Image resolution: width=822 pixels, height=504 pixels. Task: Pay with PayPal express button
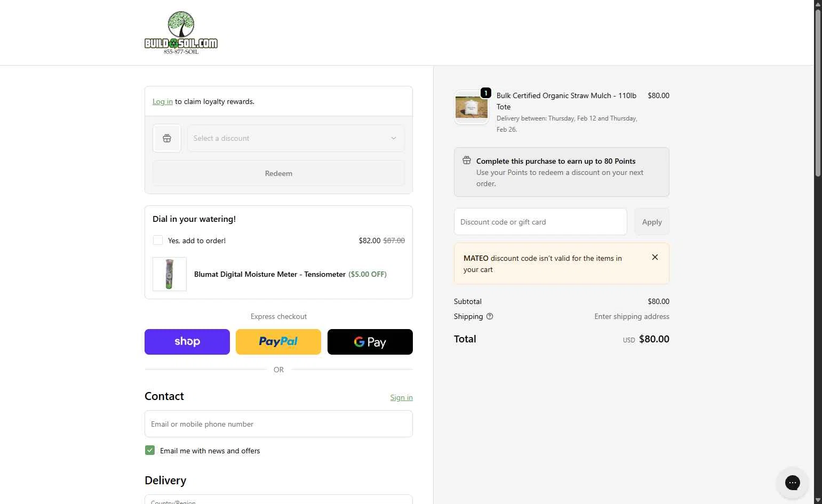(x=278, y=342)
